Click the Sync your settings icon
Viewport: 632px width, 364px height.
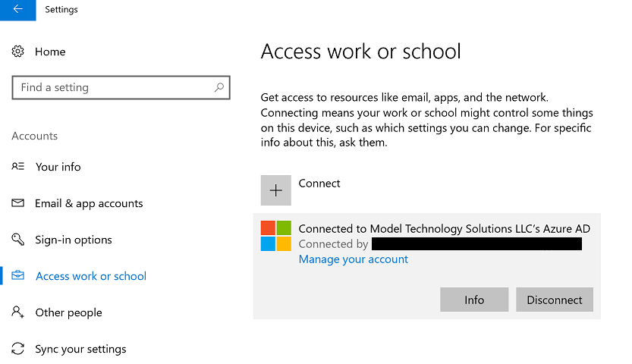point(17,349)
